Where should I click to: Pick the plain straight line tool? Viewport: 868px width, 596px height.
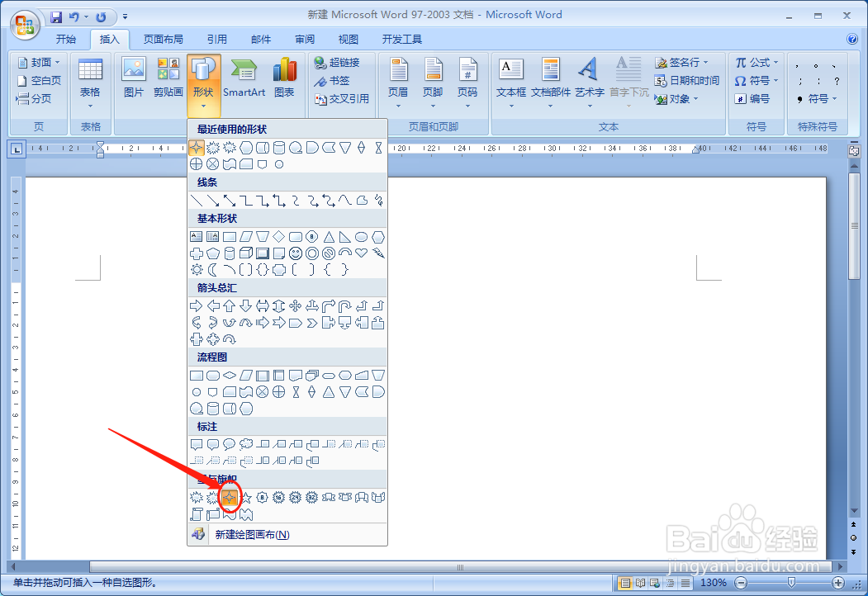tap(197, 201)
